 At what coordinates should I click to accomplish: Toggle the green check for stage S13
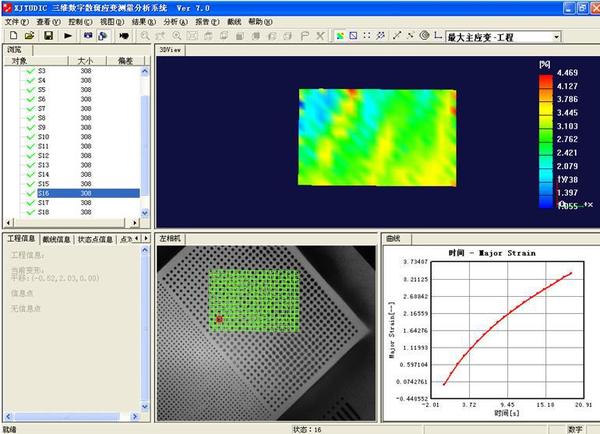[x=31, y=165]
